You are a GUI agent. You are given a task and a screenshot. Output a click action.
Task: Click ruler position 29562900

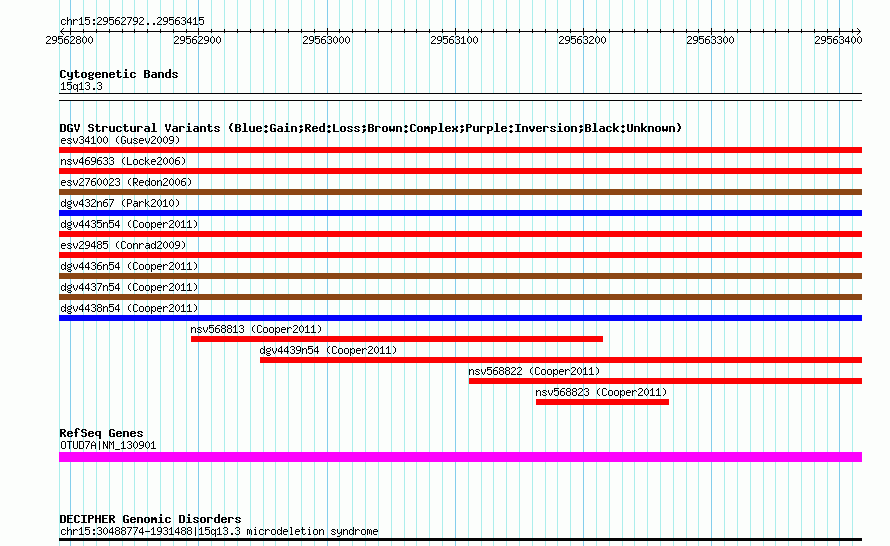click(x=198, y=40)
